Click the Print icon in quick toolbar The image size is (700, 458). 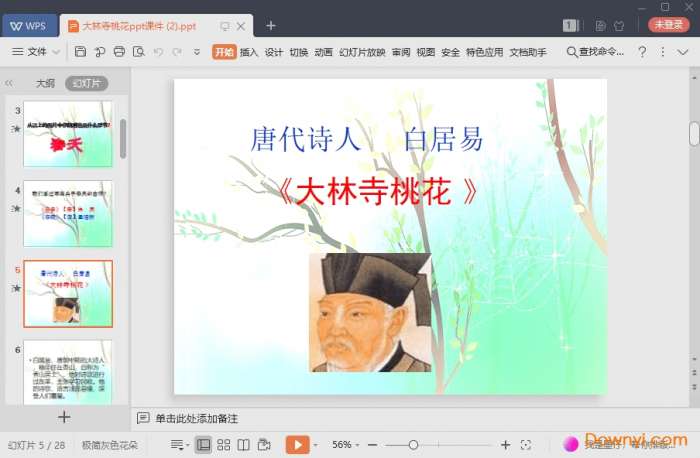[x=119, y=51]
